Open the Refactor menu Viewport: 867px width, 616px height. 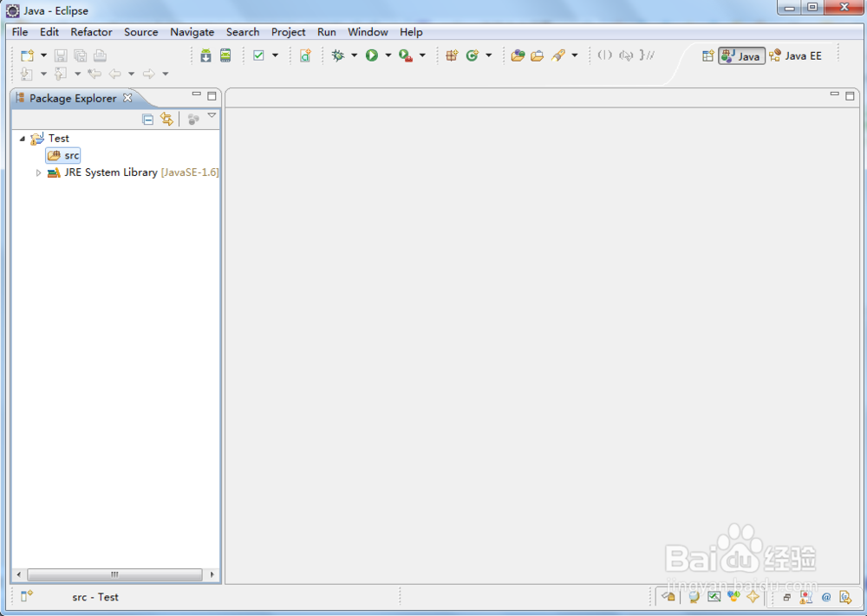tap(91, 32)
